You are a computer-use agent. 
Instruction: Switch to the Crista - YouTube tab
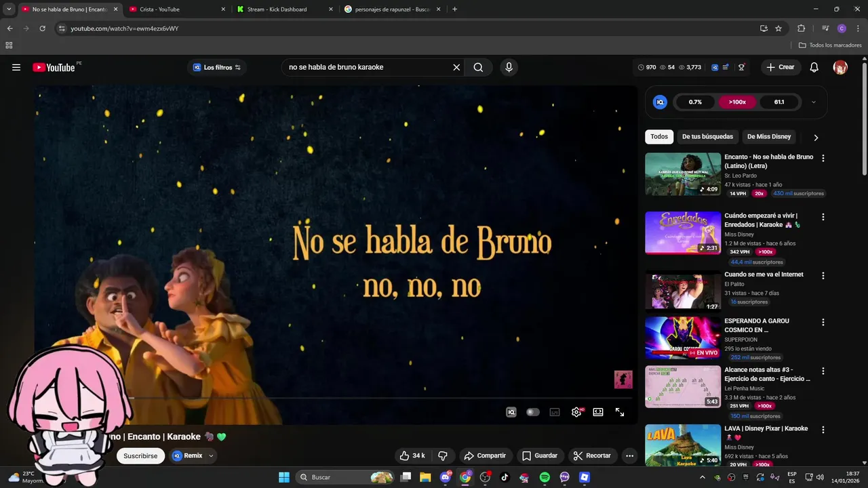(x=177, y=9)
